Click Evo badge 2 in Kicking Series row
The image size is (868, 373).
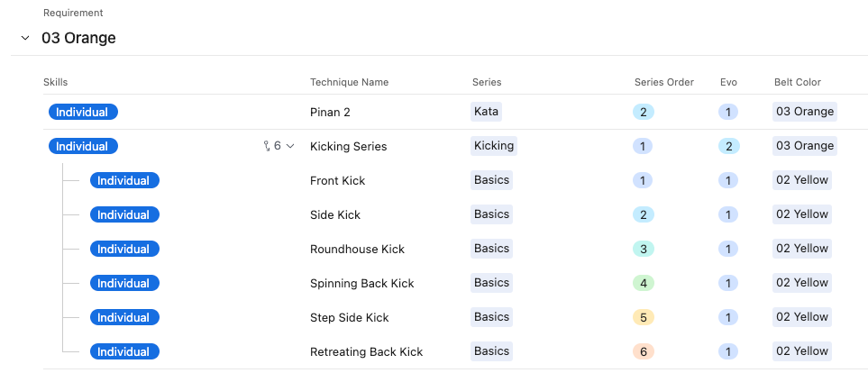point(728,146)
